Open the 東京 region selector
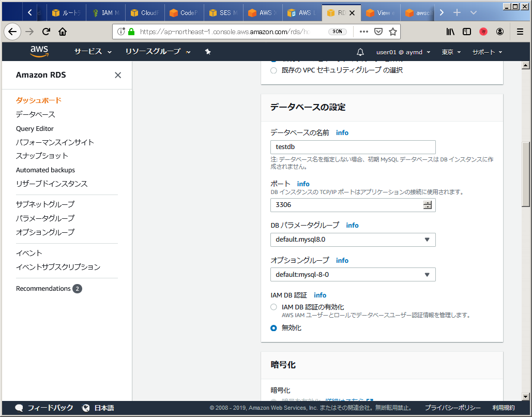Screen dimensions: 532x417 (x=451, y=52)
